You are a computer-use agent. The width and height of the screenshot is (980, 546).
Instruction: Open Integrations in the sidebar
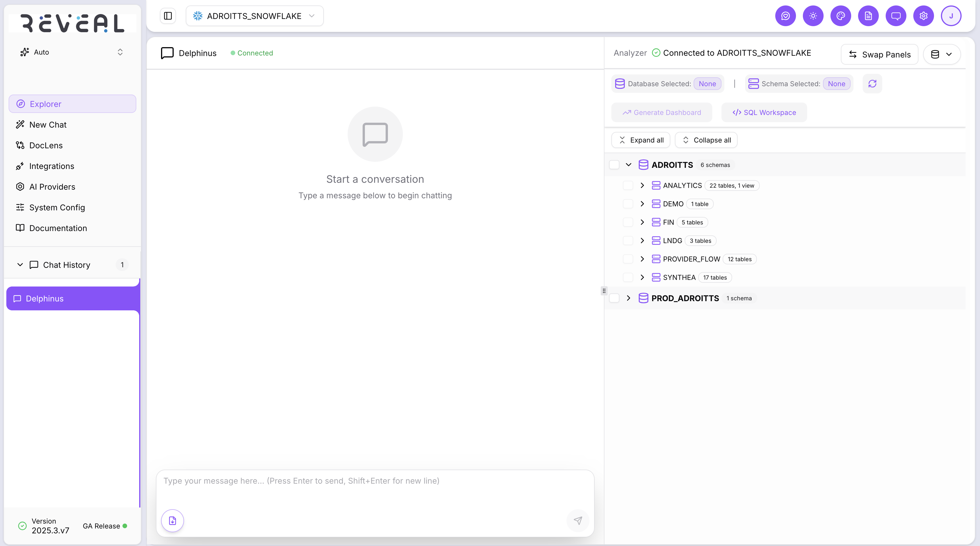(x=72, y=166)
